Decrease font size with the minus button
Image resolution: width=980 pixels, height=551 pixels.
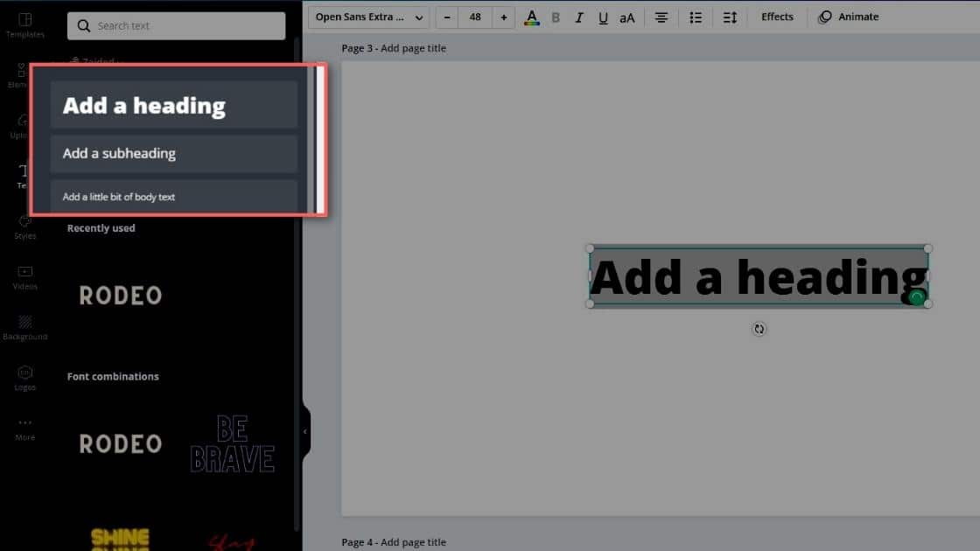[447, 17]
